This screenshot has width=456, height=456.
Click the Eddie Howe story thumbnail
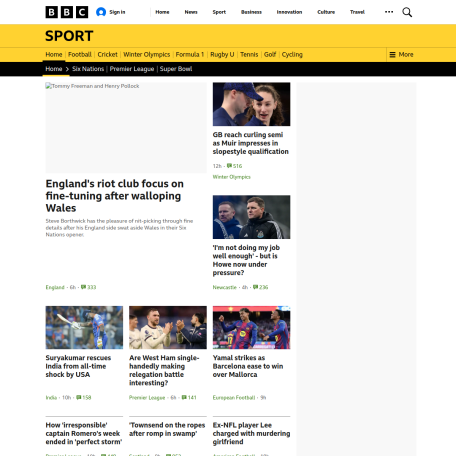pyautogui.click(x=251, y=217)
